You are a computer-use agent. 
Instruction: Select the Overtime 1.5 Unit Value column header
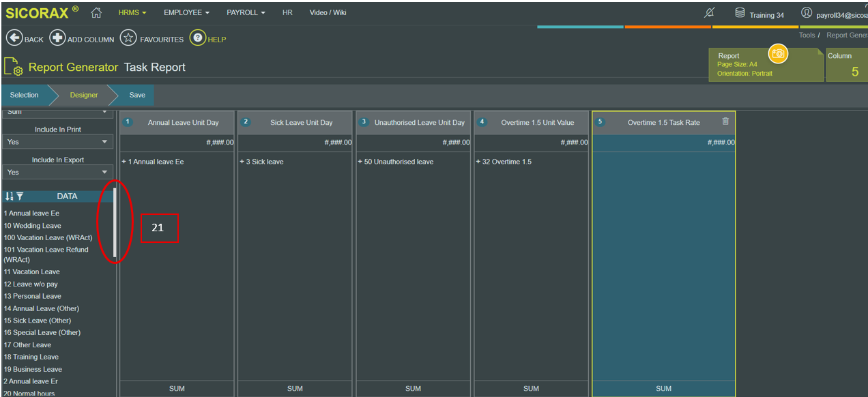coord(532,123)
